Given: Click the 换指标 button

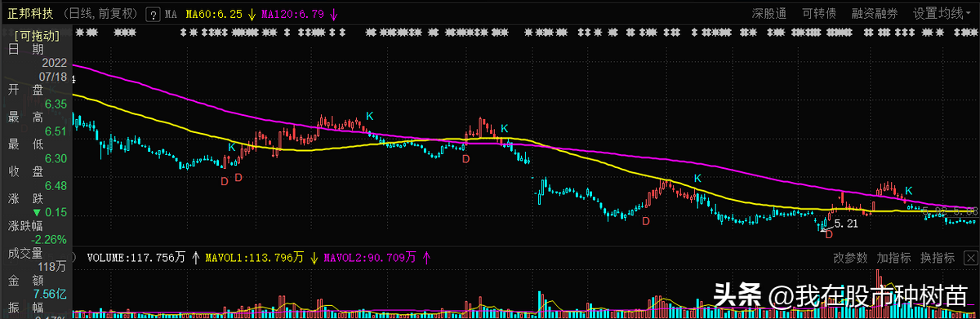Looking at the screenshot, I should [x=938, y=258].
